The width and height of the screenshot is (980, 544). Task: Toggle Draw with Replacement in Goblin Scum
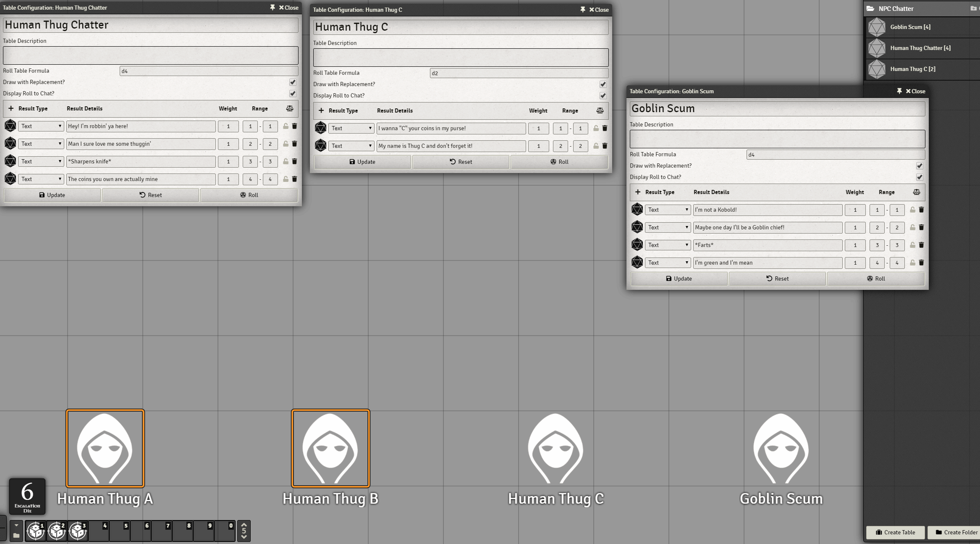[920, 166]
